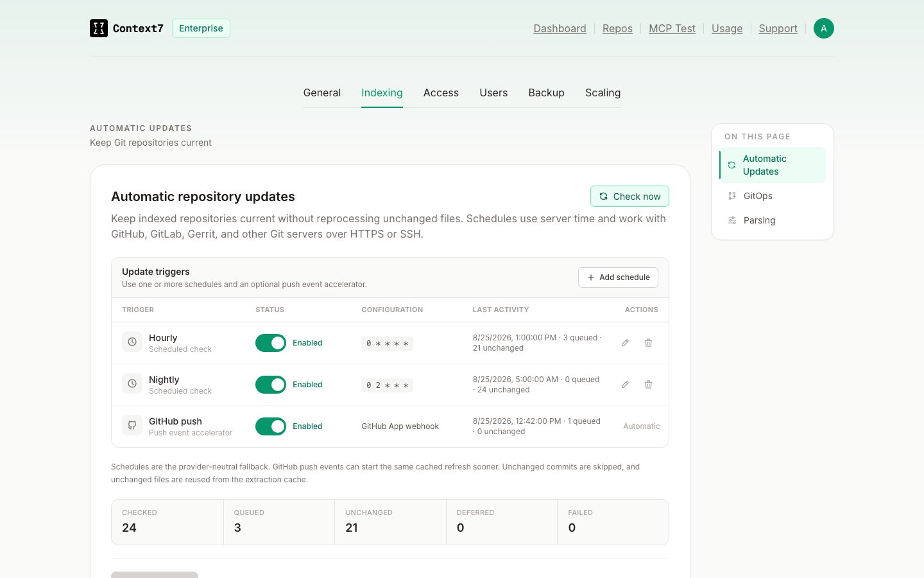Screen dimensions: 924x578
Task: Click the Automatic label in GitHub push row
Action: 641,426
